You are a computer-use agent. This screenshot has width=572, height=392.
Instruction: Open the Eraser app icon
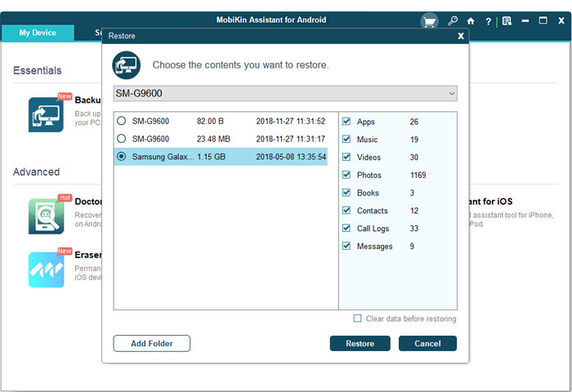(46, 269)
